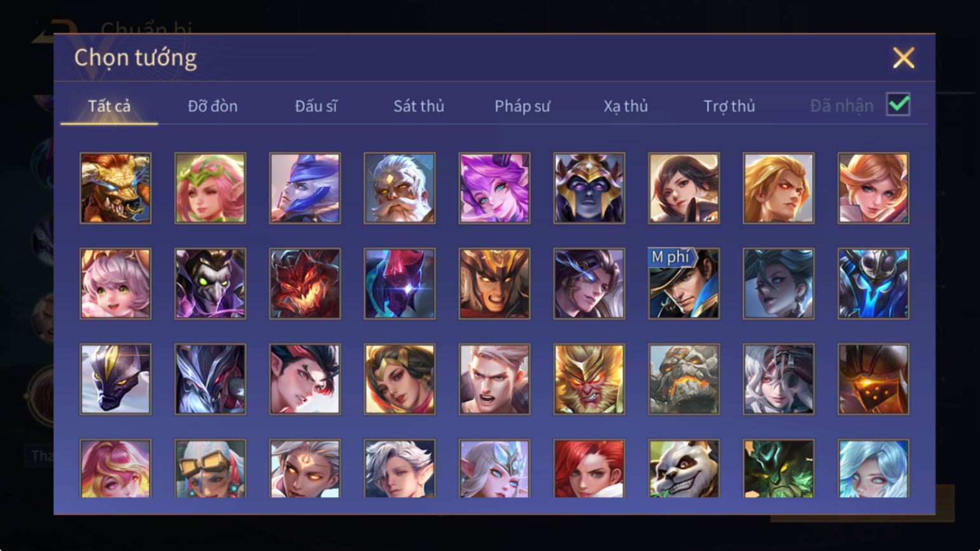980x551 pixels.
Task: Open the Sát thủ tab
Action: 419,106
